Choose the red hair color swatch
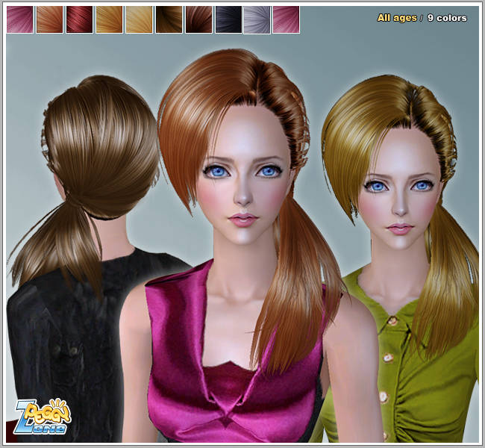 (80, 19)
